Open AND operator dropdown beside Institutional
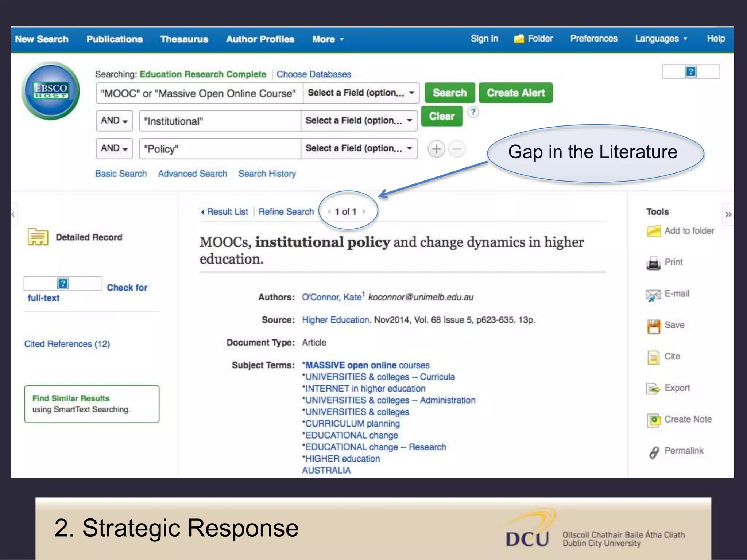The image size is (747, 560). (114, 121)
